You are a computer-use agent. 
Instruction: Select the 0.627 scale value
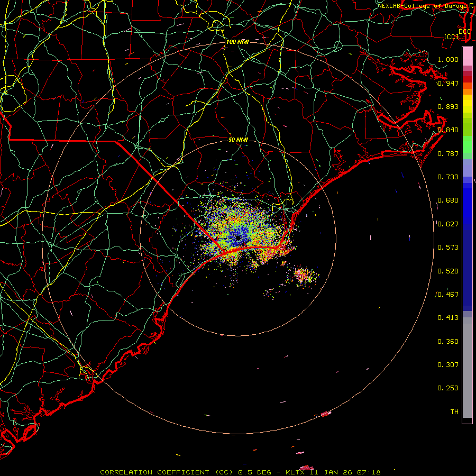click(x=448, y=224)
